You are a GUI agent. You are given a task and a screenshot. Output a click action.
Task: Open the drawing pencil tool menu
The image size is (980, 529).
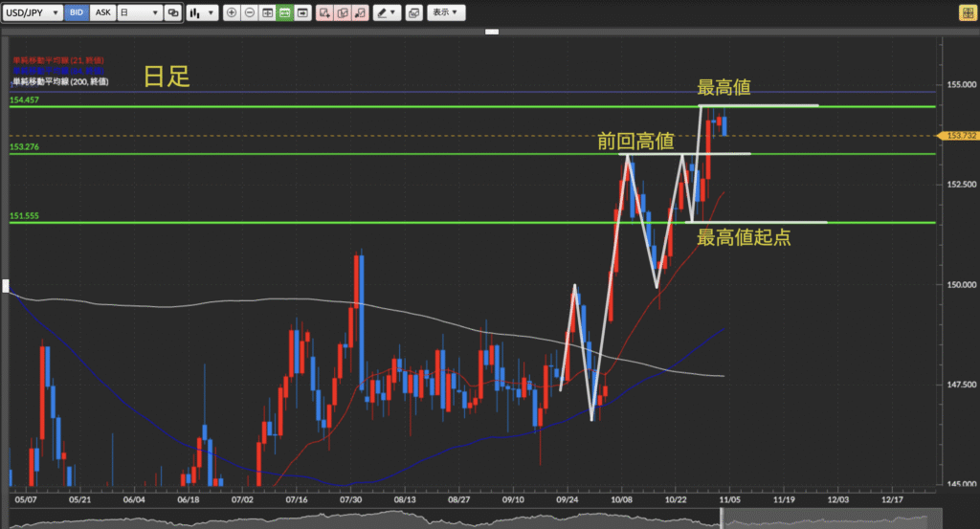click(388, 13)
